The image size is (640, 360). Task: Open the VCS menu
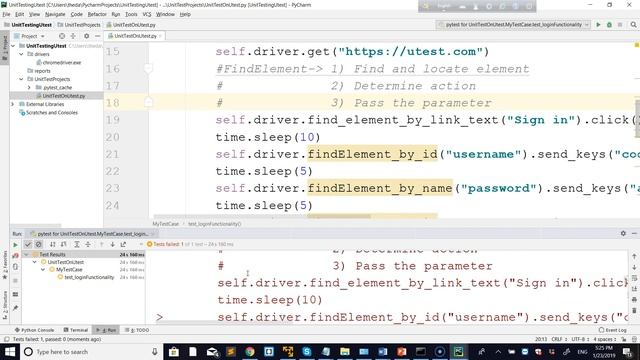coord(147,14)
